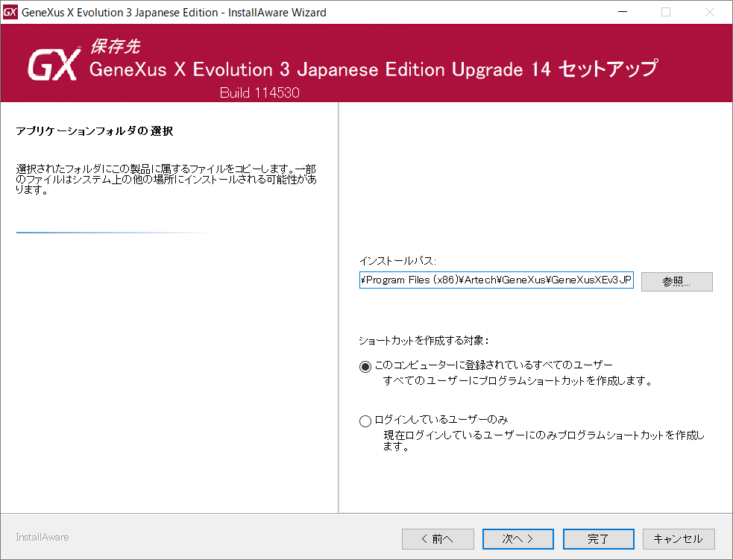Viewport: 733px width, 560px height.
Task: Go back with the < 前へ button
Action: (438, 539)
